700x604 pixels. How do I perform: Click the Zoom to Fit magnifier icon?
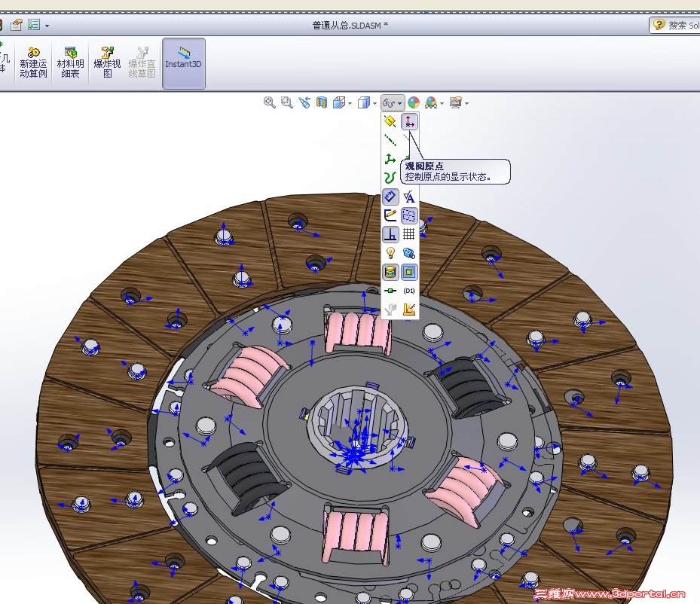tap(269, 102)
